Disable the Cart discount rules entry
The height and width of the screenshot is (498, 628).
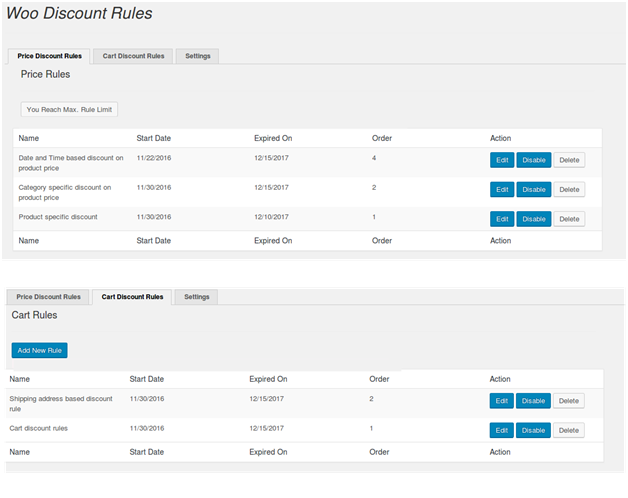[533, 430]
